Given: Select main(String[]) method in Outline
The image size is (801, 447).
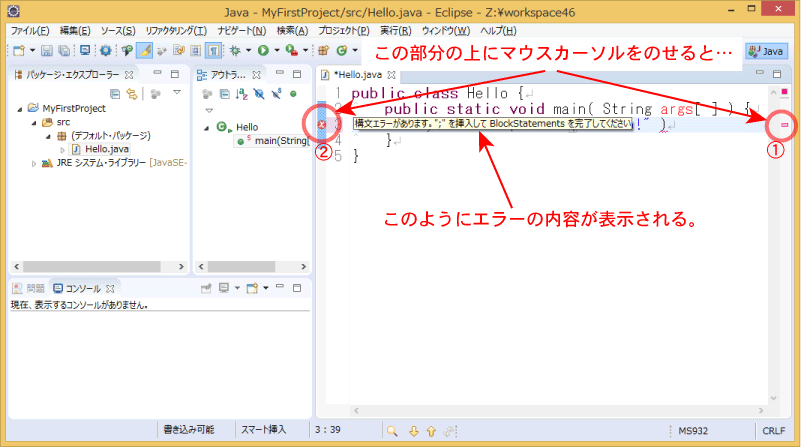Looking at the screenshot, I should (x=273, y=141).
